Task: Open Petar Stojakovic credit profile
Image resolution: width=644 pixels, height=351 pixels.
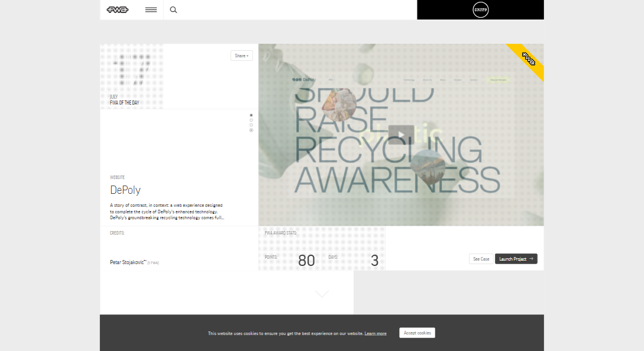Action: [128, 262]
